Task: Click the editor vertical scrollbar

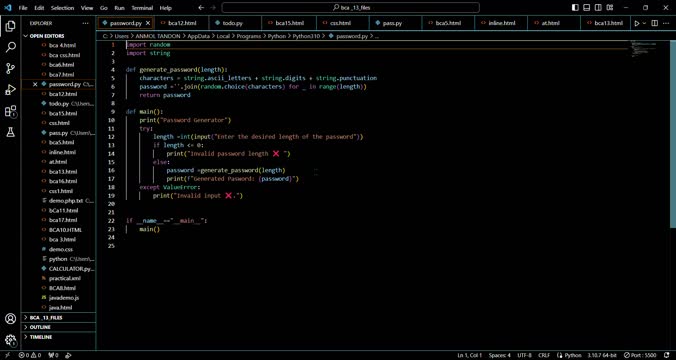Action: pyautogui.click(x=673, y=134)
